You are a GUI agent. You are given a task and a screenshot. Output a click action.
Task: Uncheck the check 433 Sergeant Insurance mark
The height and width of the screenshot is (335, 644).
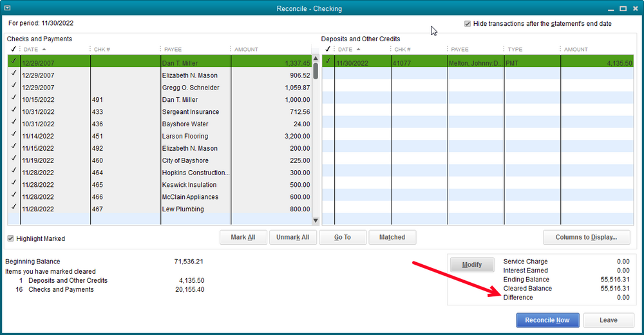click(14, 110)
